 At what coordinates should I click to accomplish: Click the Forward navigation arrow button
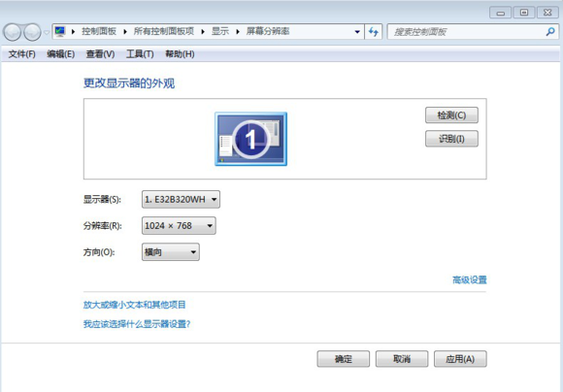point(32,32)
